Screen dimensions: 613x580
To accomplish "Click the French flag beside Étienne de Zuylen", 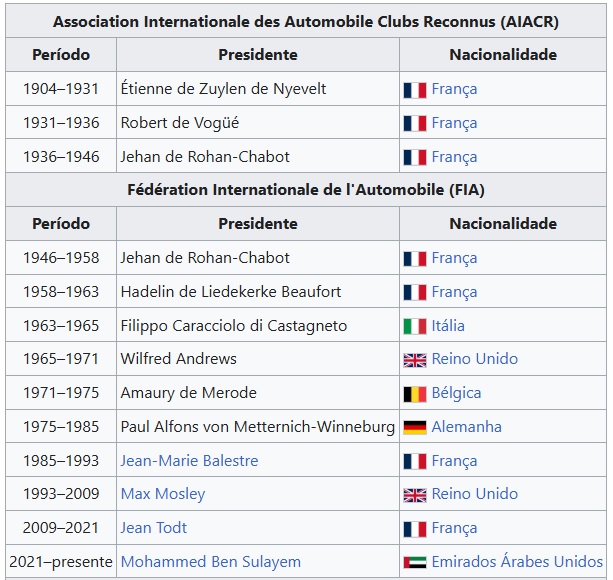I will click(414, 90).
